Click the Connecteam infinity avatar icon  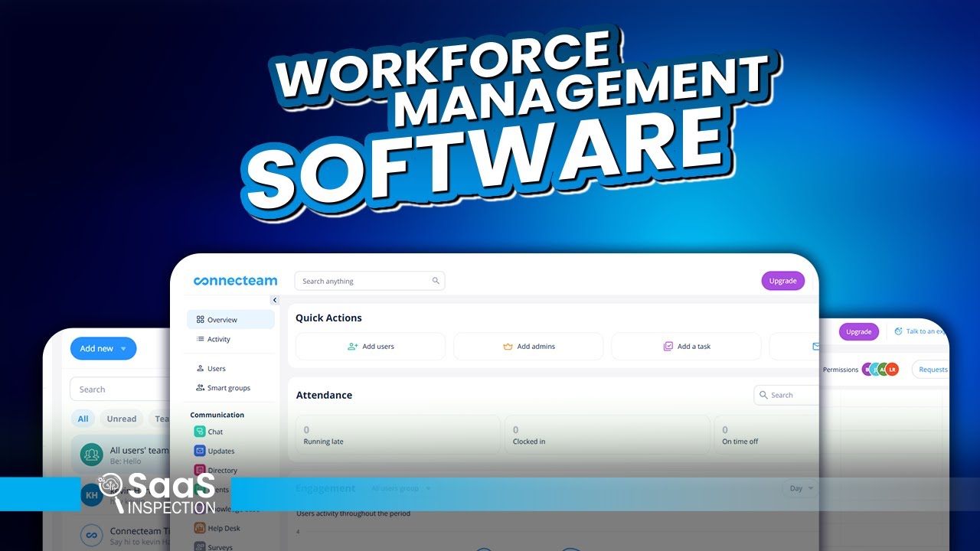pyautogui.click(x=92, y=535)
